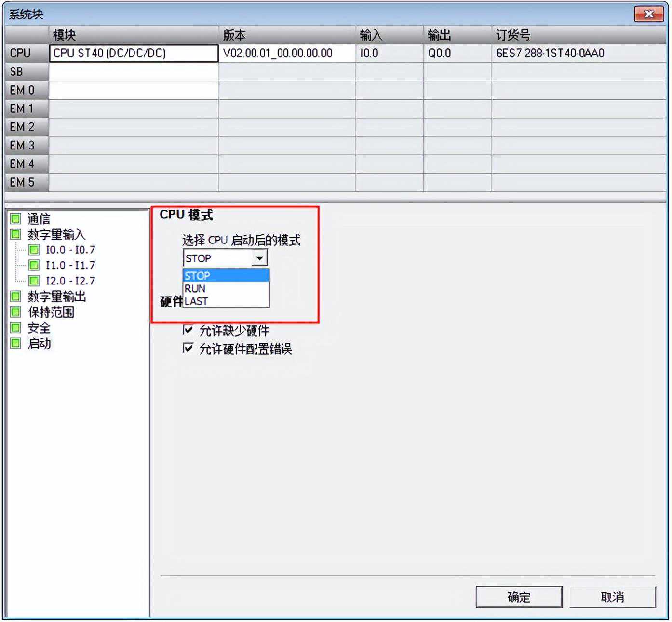Click green icon beside 通信 tree item
This screenshot has width=672, height=622.
point(15,219)
